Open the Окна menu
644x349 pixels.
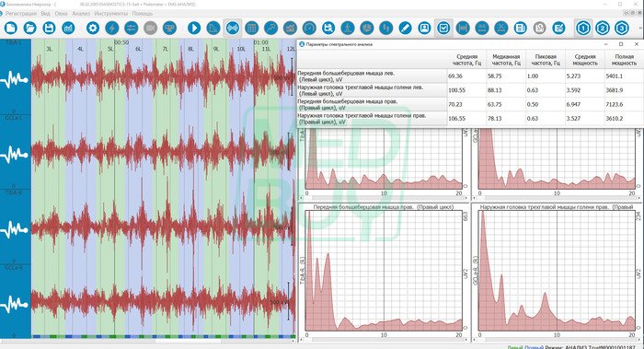(61, 14)
